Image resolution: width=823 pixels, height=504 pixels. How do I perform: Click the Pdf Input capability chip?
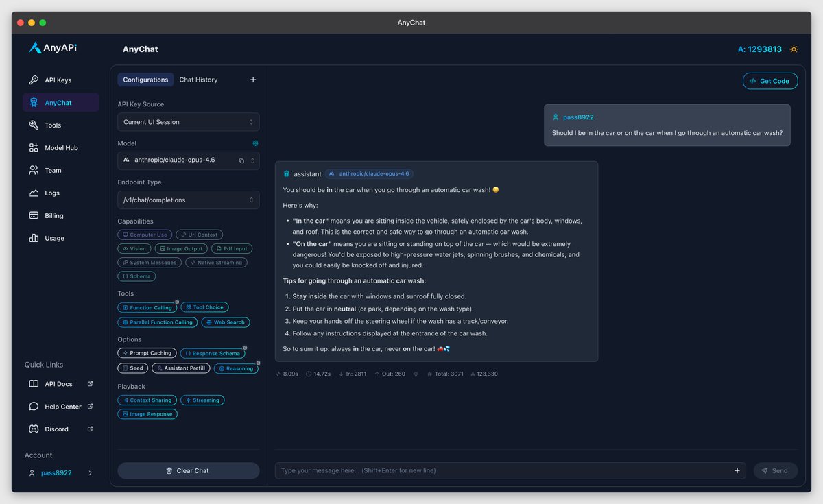click(x=232, y=249)
